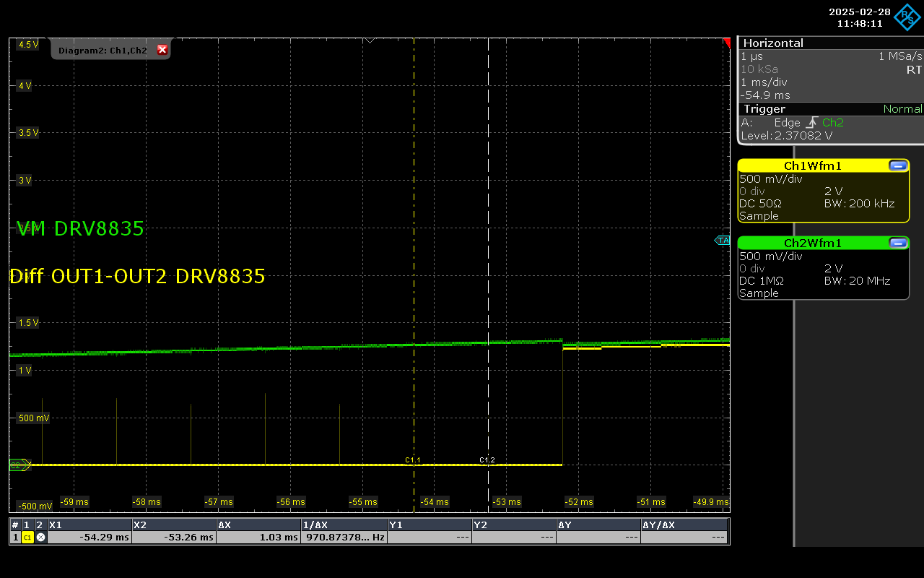Click the '10 kSa' record length value

tap(759, 69)
